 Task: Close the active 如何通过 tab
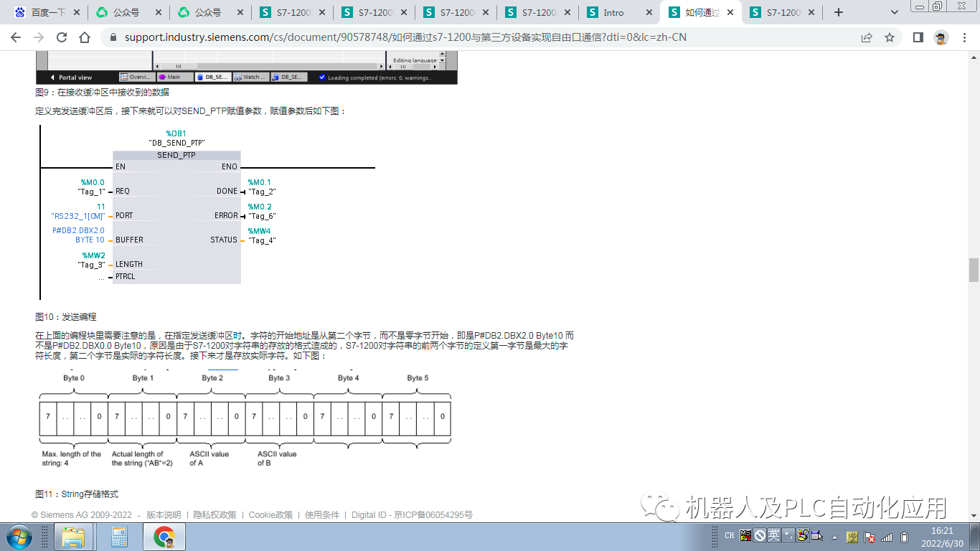pos(730,12)
